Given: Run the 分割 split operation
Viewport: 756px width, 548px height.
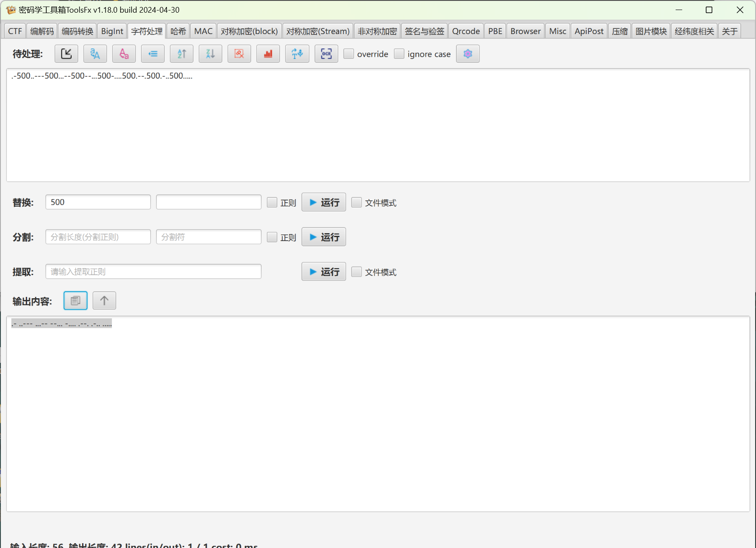Looking at the screenshot, I should (324, 237).
